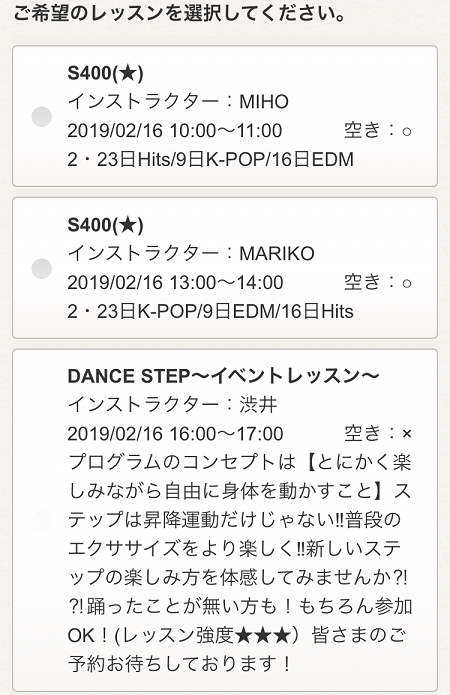Click the インストラクター：MARIKO line
The width and height of the screenshot is (450, 695).
pos(191,254)
